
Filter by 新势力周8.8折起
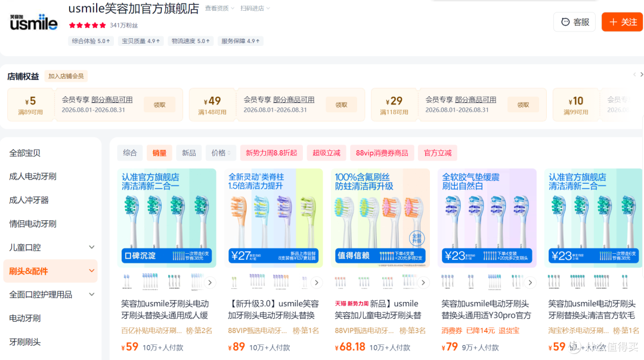[271, 153]
